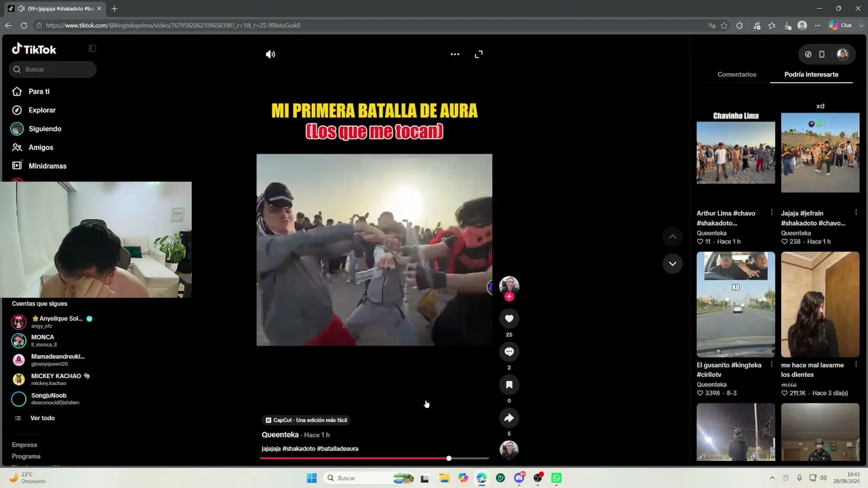Switch to the Podría interesarte tab
The image size is (868, 488).
[811, 75]
